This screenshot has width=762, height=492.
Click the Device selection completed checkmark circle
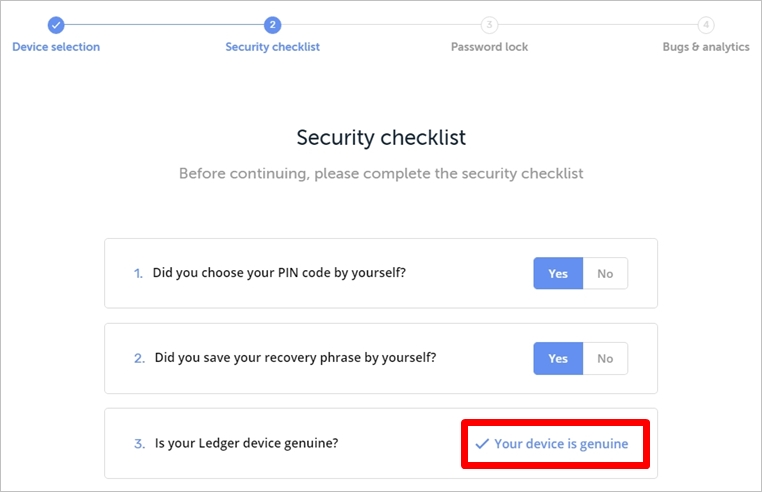click(x=56, y=25)
